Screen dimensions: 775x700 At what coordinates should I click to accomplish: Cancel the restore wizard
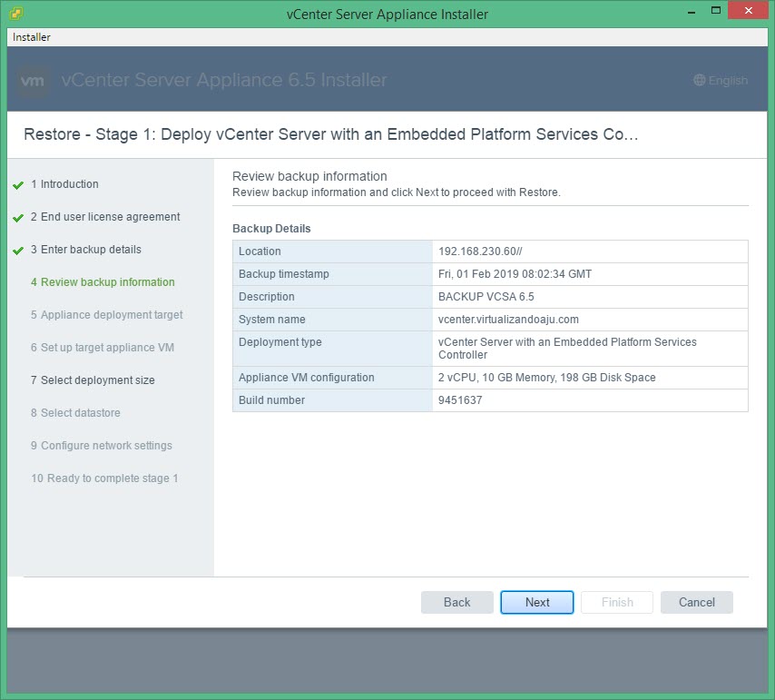pyautogui.click(x=697, y=602)
